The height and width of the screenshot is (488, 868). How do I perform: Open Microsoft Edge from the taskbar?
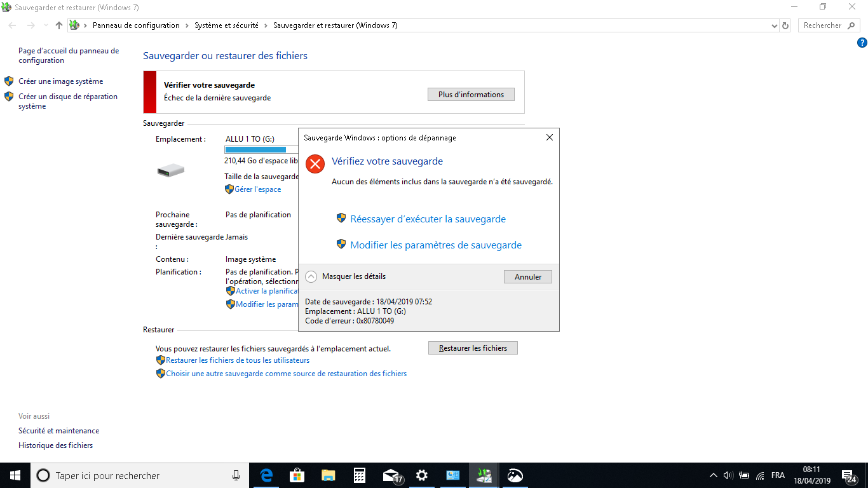click(x=266, y=475)
